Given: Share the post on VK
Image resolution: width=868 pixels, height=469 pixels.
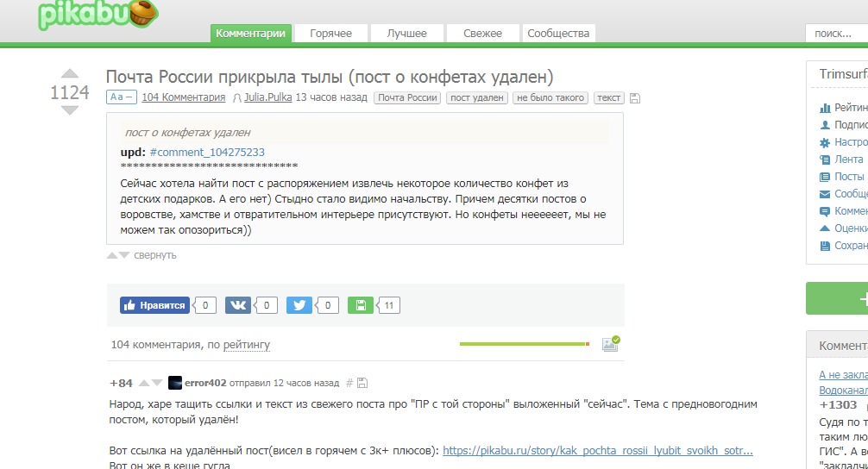Looking at the screenshot, I should pyautogui.click(x=237, y=305).
